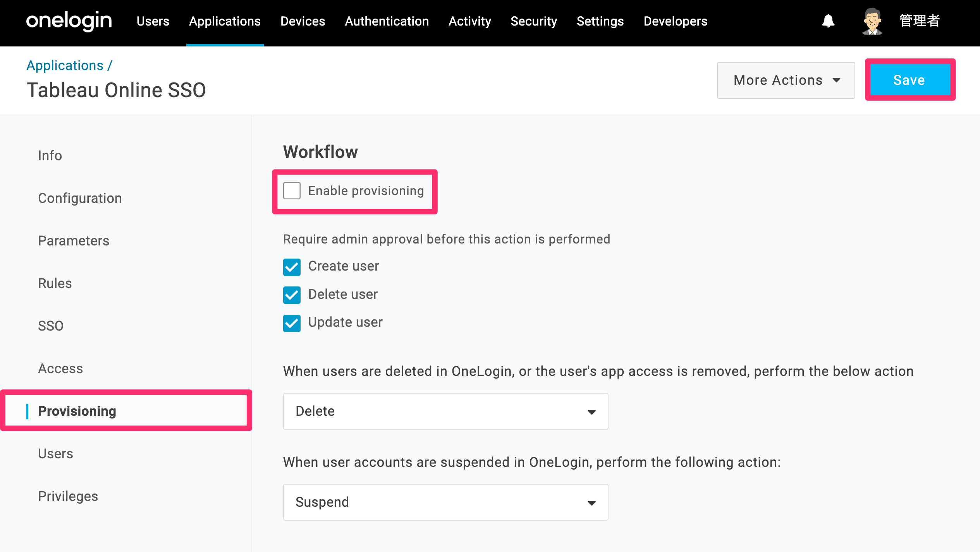Open the Security top menu
Screen dimensions: 980x552
[x=533, y=21]
